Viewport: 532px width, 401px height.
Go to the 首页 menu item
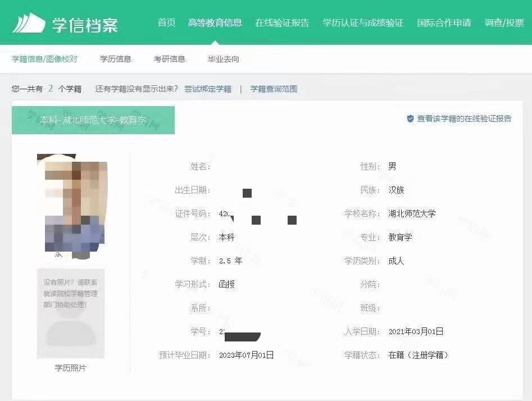pos(166,23)
